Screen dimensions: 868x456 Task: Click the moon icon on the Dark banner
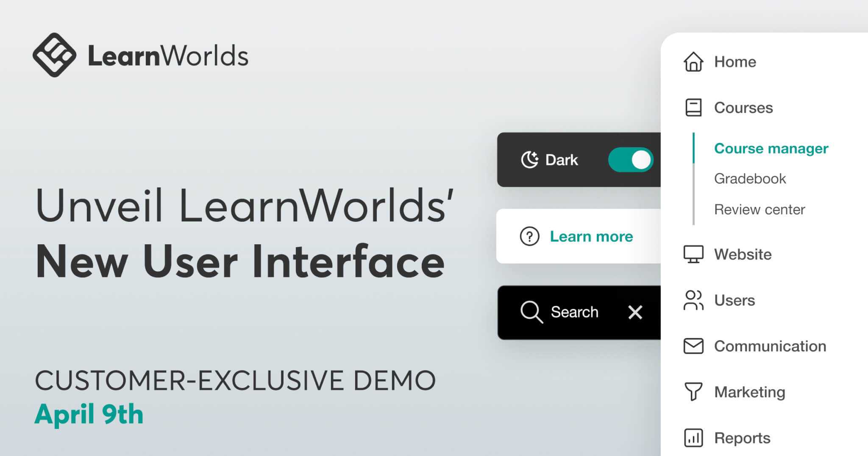click(529, 159)
